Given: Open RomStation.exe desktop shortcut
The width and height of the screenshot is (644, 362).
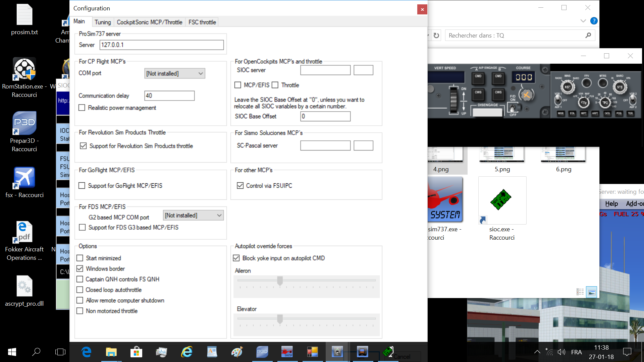Looking at the screenshot, I should [24, 69].
